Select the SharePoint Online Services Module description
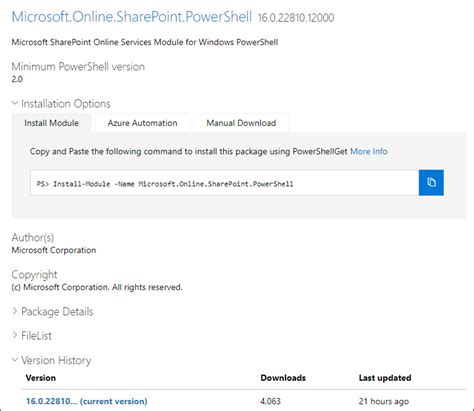 [x=145, y=42]
